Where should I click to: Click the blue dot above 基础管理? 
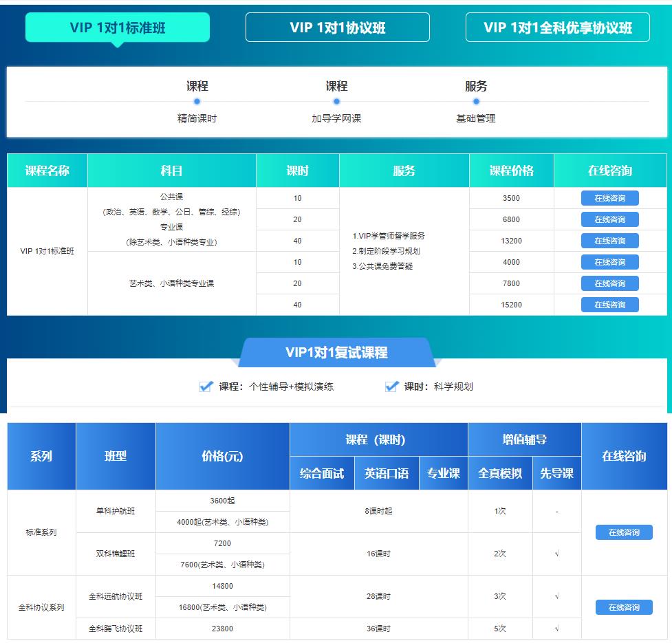pyautogui.click(x=476, y=102)
